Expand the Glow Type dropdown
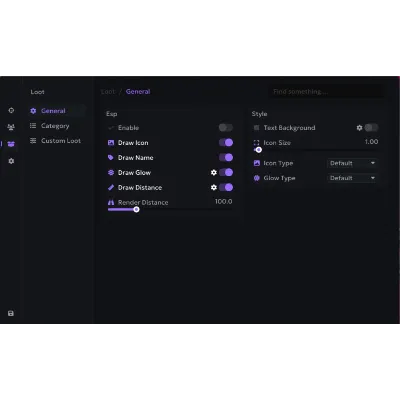 pyautogui.click(x=352, y=178)
